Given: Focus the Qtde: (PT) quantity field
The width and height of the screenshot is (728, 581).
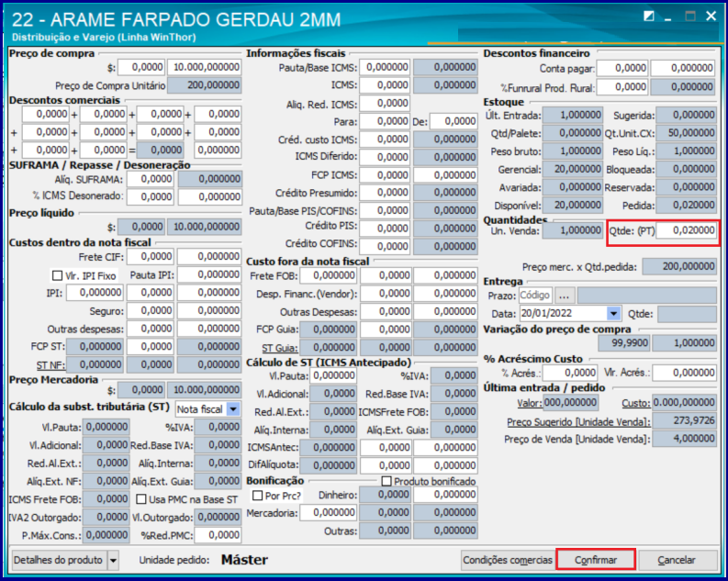Looking at the screenshot, I should pyautogui.click(x=686, y=230).
